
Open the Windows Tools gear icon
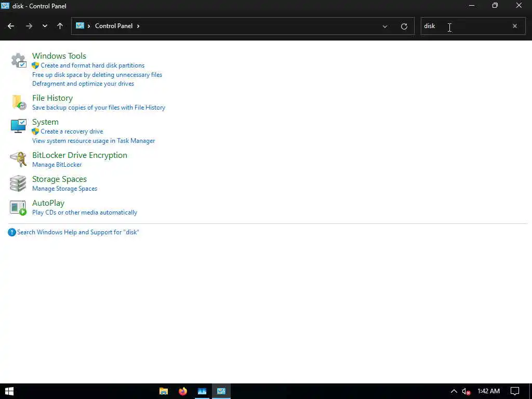(18, 60)
